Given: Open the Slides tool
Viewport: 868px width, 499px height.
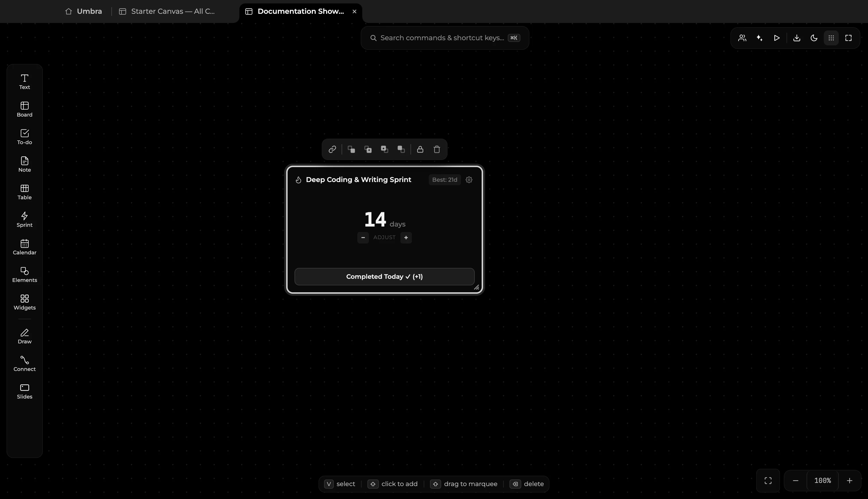Looking at the screenshot, I should 24,392.
